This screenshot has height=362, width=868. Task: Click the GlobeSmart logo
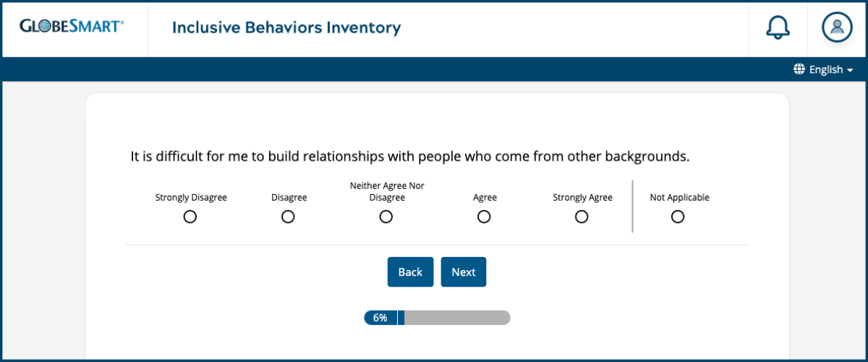(72, 27)
